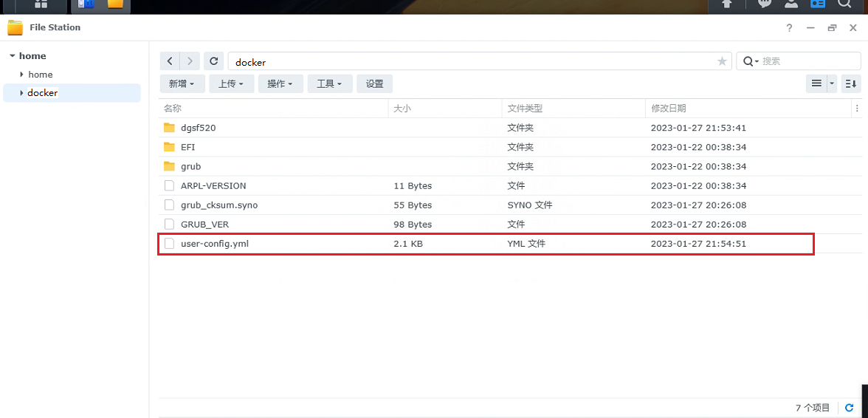The height and width of the screenshot is (418, 868).
Task: Click the 设置 (Settings) button
Action: [x=374, y=83]
